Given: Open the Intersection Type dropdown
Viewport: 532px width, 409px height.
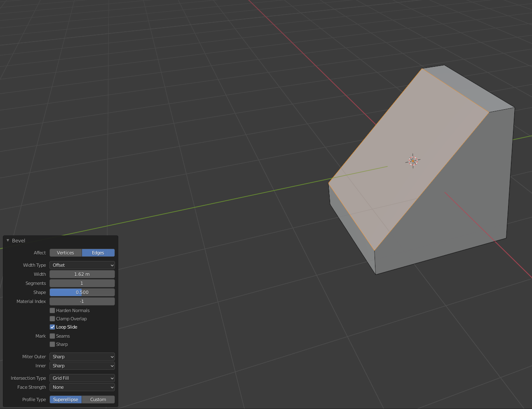Looking at the screenshot, I should (x=82, y=378).
